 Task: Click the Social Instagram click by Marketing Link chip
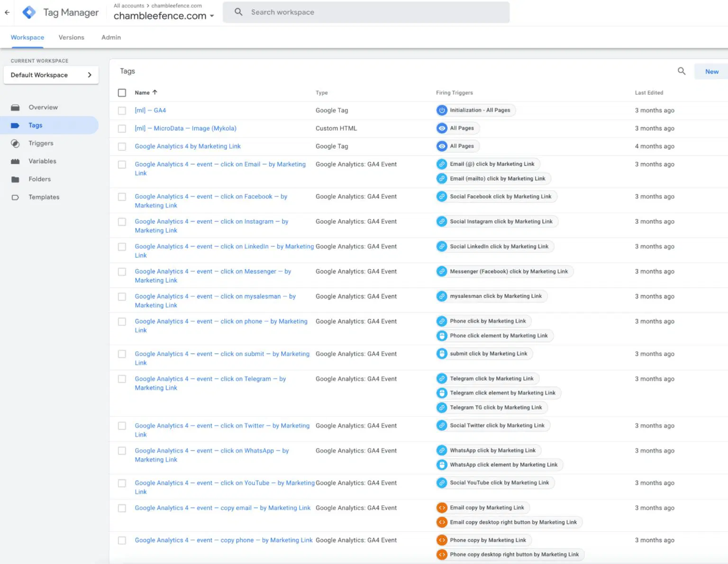click(x=497, y=222)
